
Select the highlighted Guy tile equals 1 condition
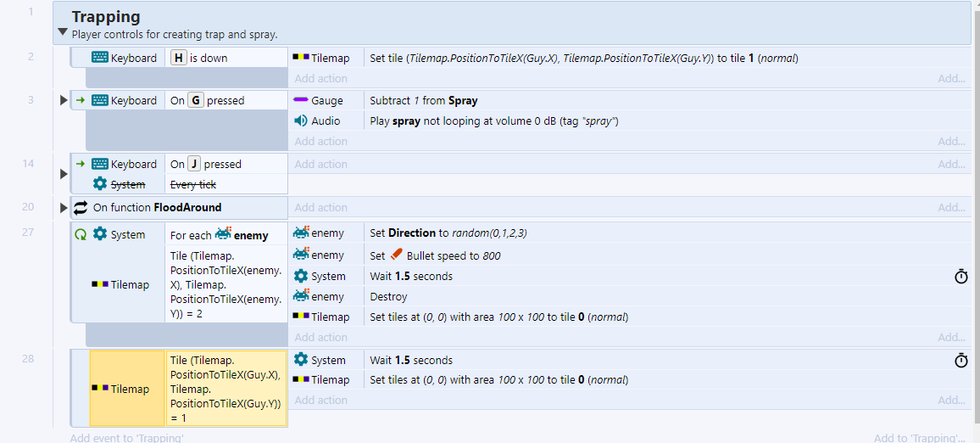click(x=226, y=389)
